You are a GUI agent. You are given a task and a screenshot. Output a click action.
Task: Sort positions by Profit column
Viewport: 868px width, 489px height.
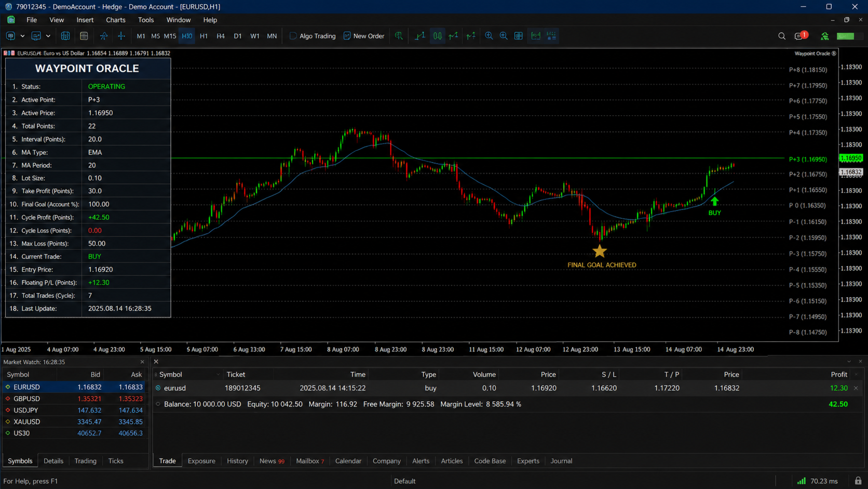[x=839, y=374]
